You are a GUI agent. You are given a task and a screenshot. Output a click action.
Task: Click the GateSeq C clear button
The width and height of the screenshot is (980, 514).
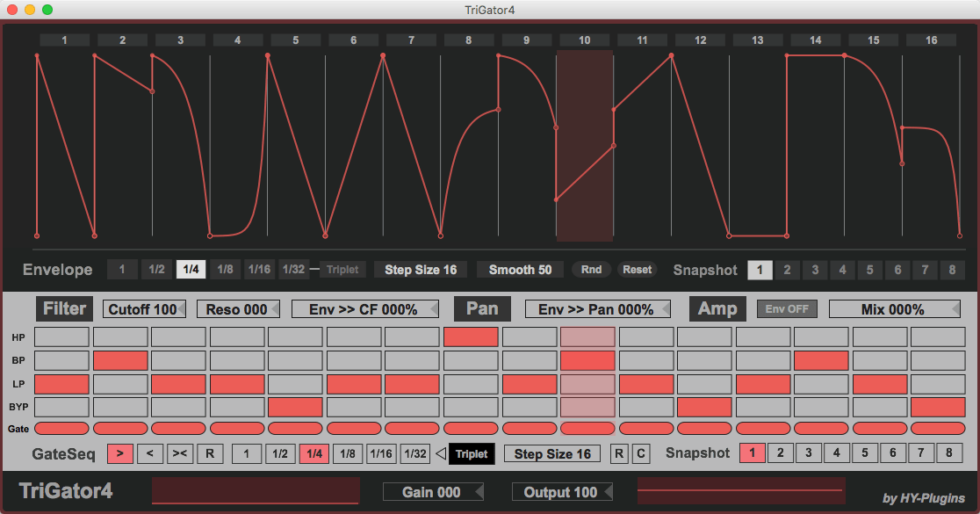click(641, 453)
